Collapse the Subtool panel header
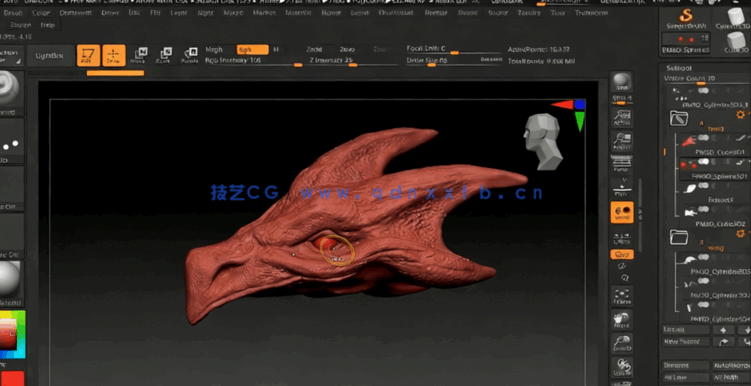 (679, 68)
